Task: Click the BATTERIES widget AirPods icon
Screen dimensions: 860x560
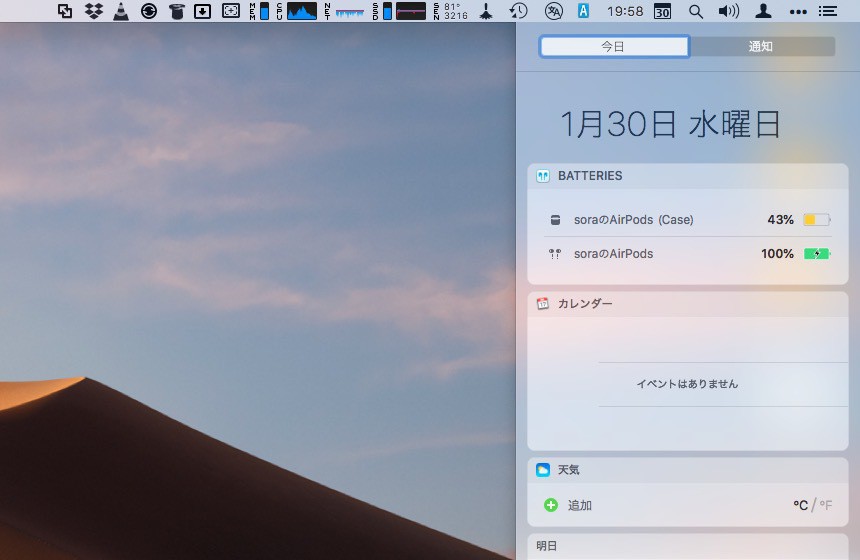Action: (543, 176)
